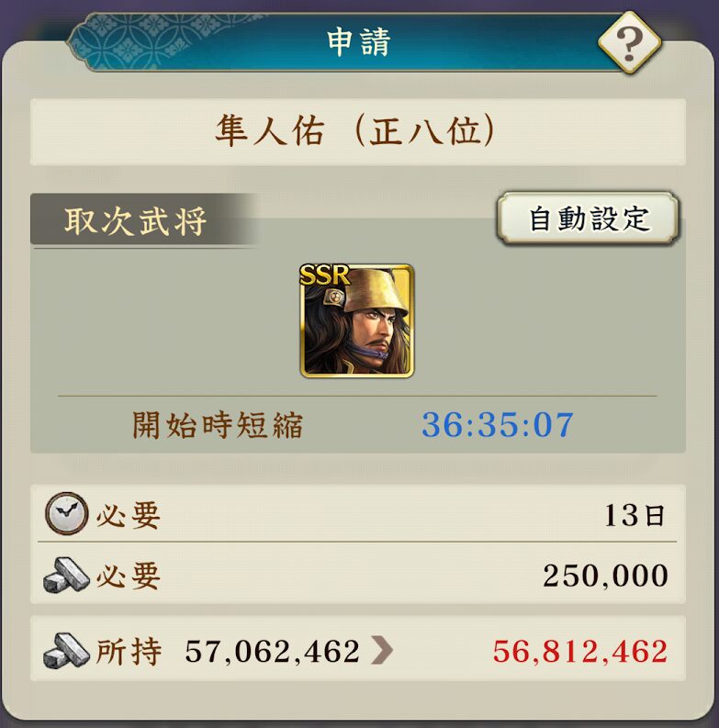
Task: Click the 自動設定 button
Action: (588, 218)
